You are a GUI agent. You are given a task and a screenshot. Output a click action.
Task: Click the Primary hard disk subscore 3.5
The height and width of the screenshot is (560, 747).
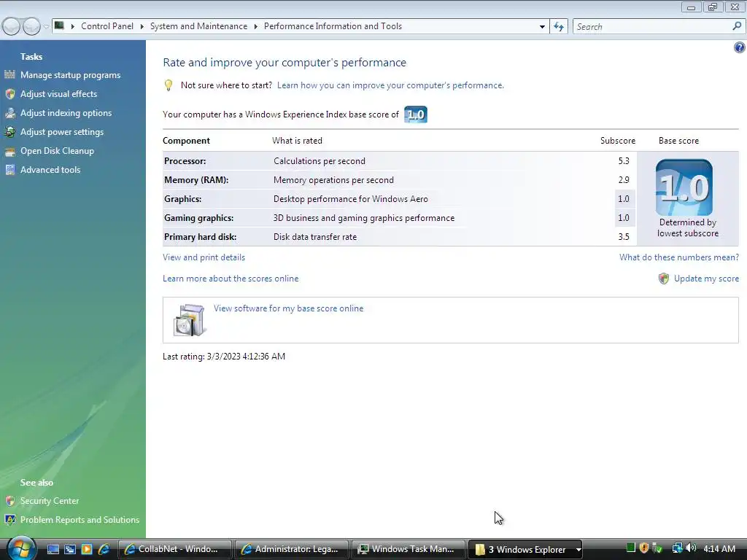click(624, 237)
